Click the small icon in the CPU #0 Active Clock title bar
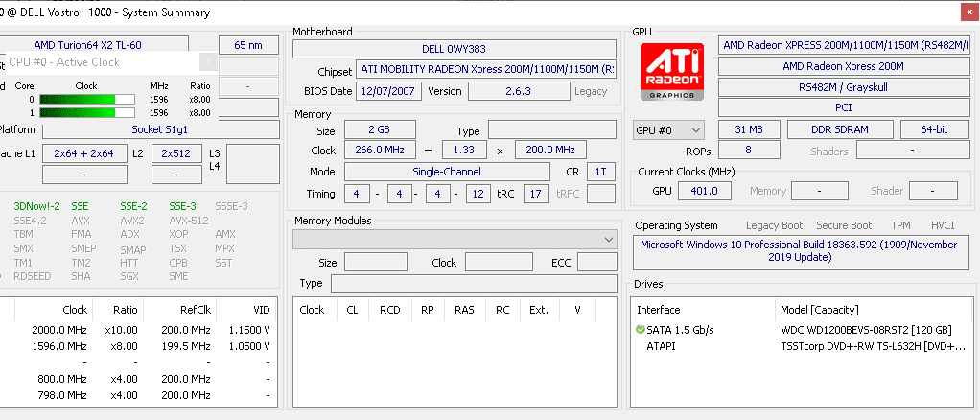Image resolution: width=980 pixels, height=420 pixels. tap(209, 62)
